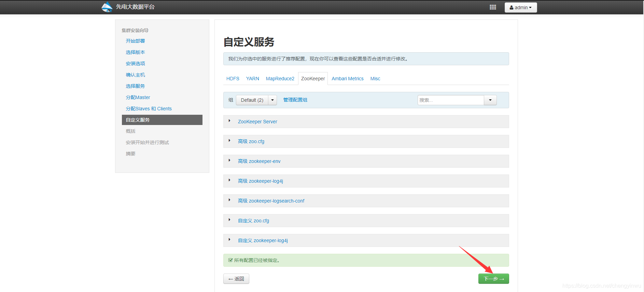Open 高级 zoo.cfg section title
This screenshot has width=644, height=292.
251,141
